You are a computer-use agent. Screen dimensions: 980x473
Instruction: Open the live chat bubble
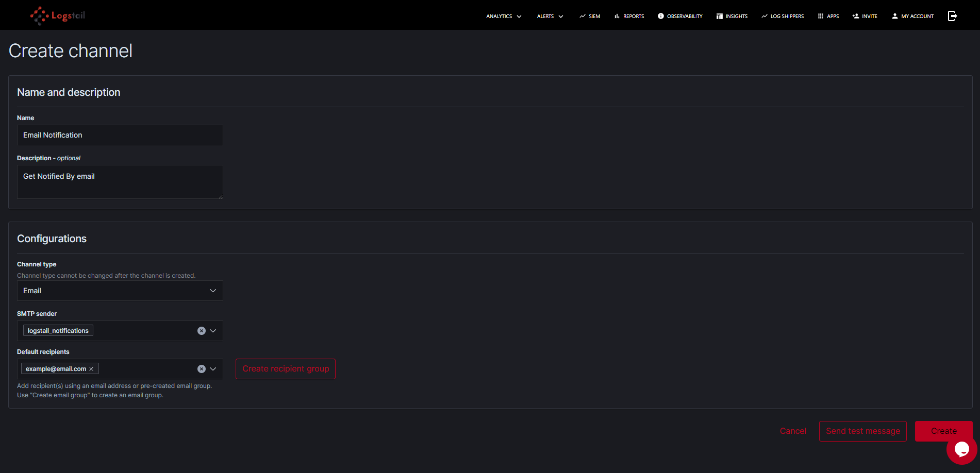tap(961, 449)
